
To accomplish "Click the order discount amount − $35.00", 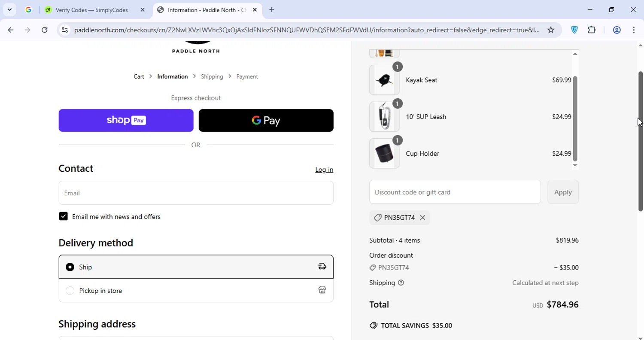I will tap(566, 267).
